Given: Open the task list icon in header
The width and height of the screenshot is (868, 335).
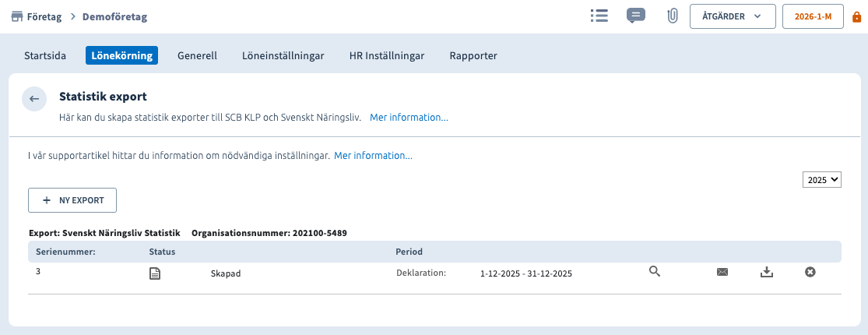Looking at the screenshot, I should [599, 16].
